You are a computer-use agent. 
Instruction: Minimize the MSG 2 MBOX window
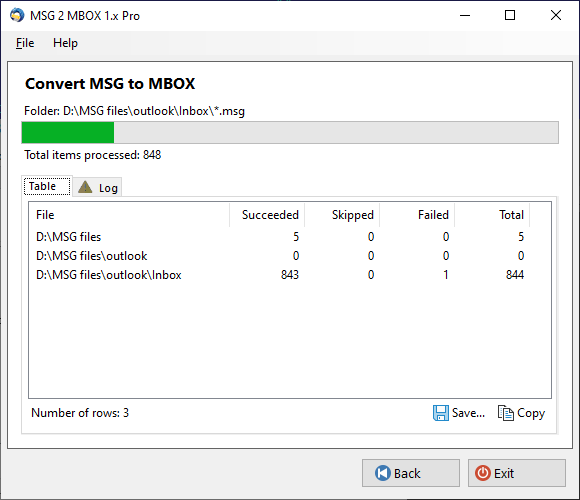point(465,16)
